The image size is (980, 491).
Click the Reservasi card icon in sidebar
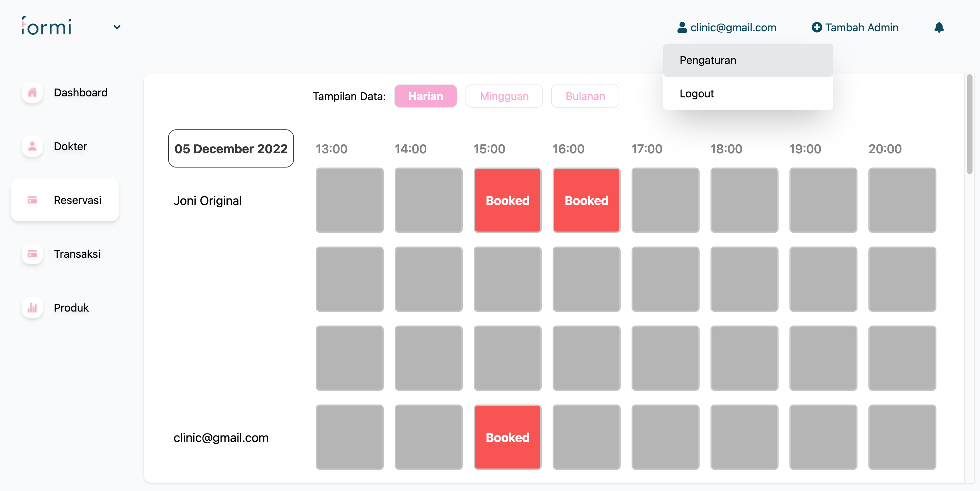(x=32, y=200)
